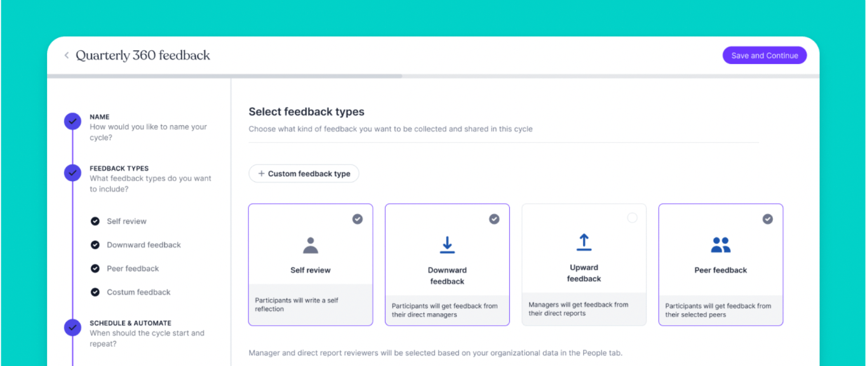Image resolution: width=868 pixels, height=366 pixels.
Task: Enable the Upward feedback selection circle
Action: (632, 219)
